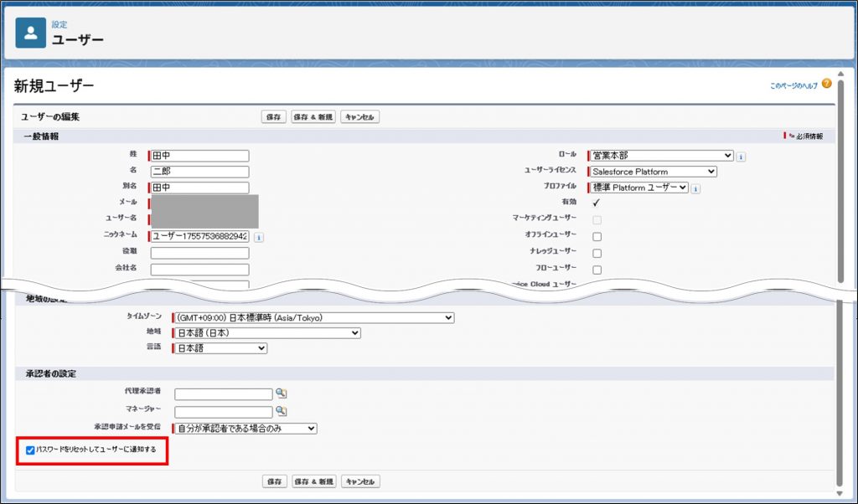The image size is (858, 504).
Task: Open the ロール dropdown showing 営業本部
Action: (661, 156)
